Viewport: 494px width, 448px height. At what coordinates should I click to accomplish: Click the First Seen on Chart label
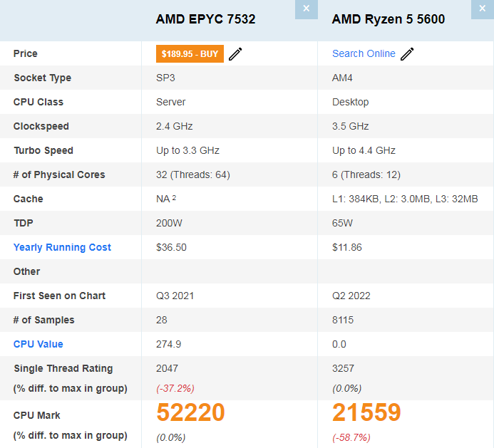pos(59,296)
